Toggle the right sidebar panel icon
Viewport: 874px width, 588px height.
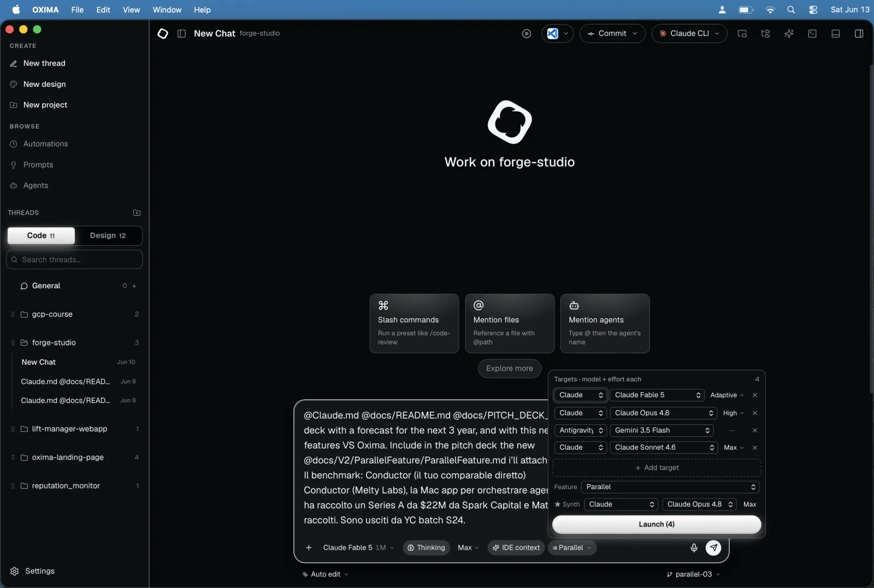[x=859, y=34]
